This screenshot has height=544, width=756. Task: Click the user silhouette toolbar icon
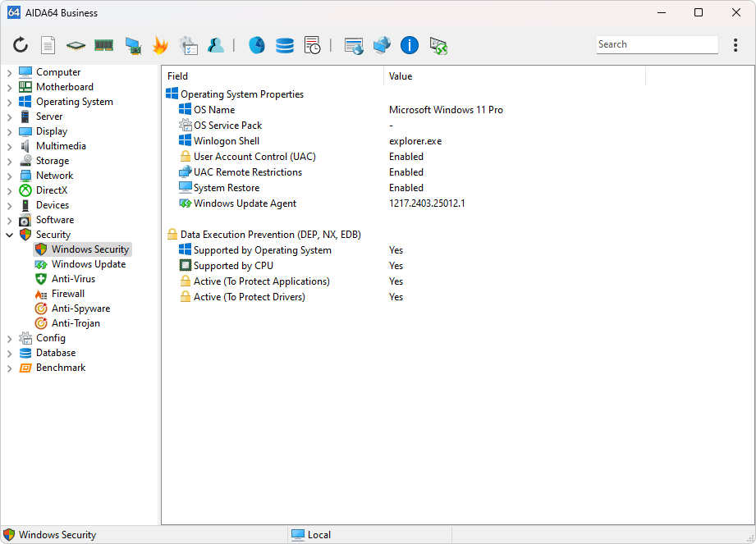(216, 45)
